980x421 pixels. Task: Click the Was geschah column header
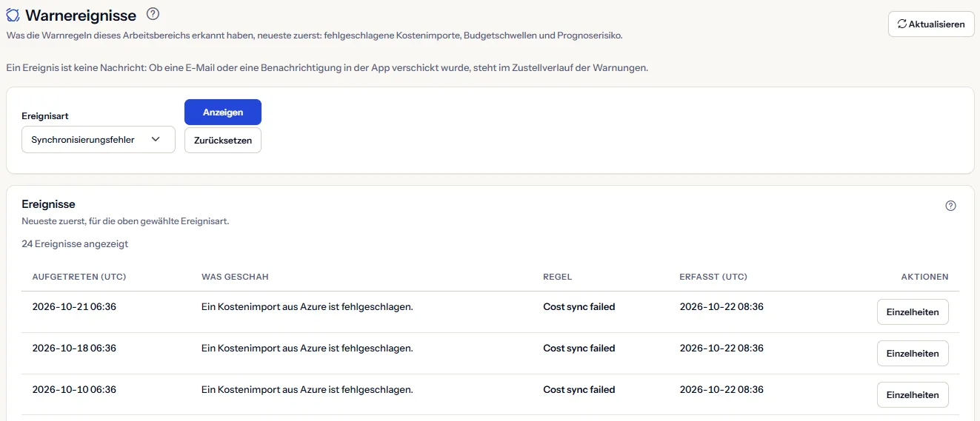(235, 277)
